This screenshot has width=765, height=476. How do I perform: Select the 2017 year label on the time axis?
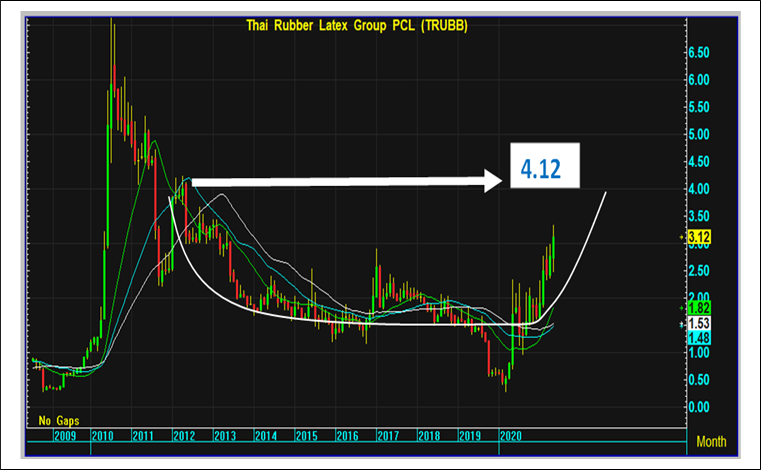[388, 436]
